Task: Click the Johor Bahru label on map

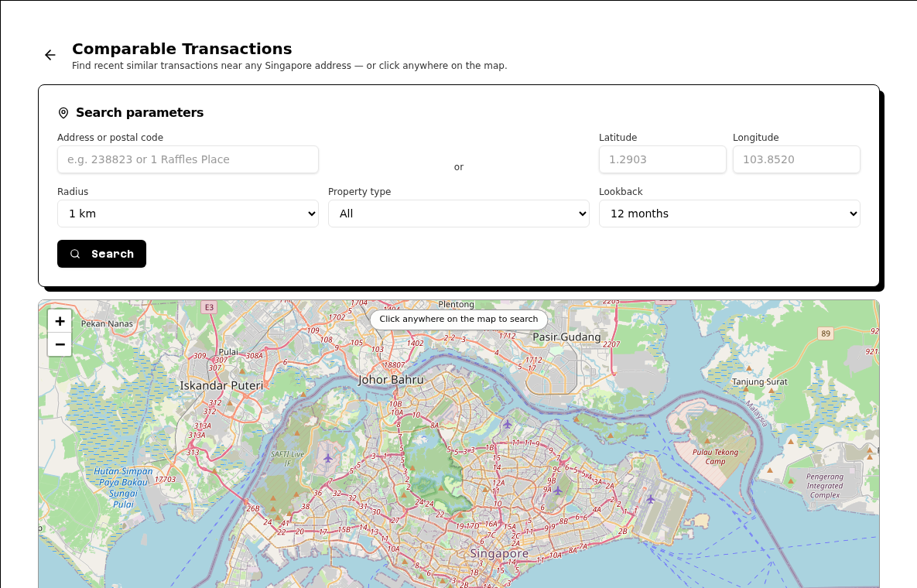Action: (x=391, y=380)
